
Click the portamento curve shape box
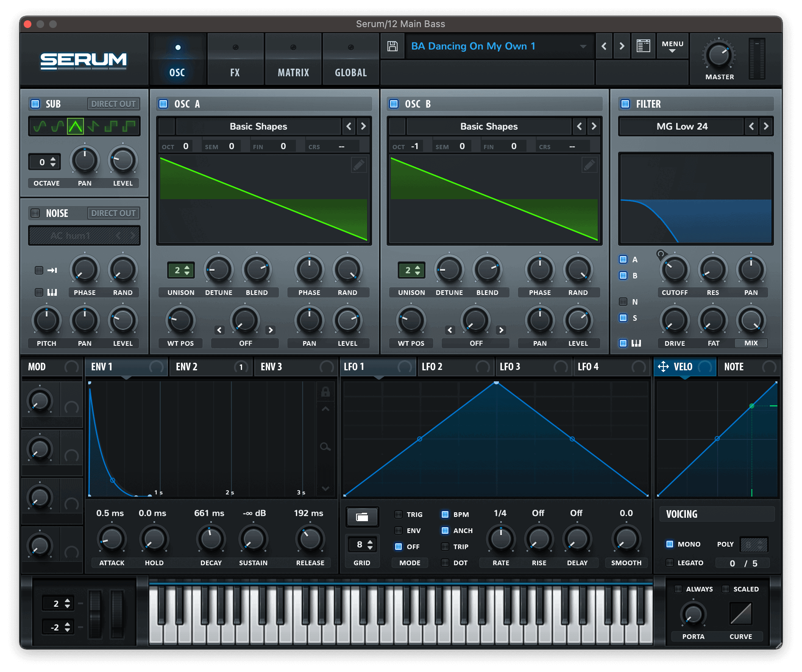click(741, 614)
